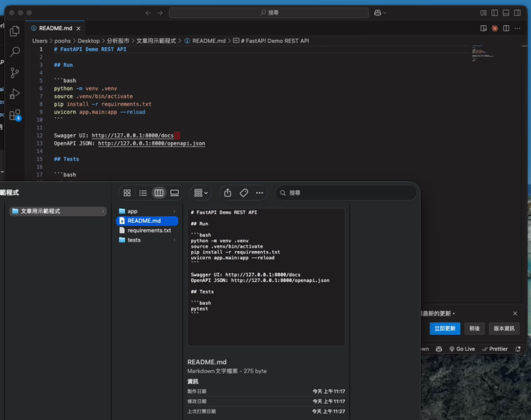This screenshot has width=531, height=420.
Task: Open the Search view in the activity bar
Action: coord(15,51)
